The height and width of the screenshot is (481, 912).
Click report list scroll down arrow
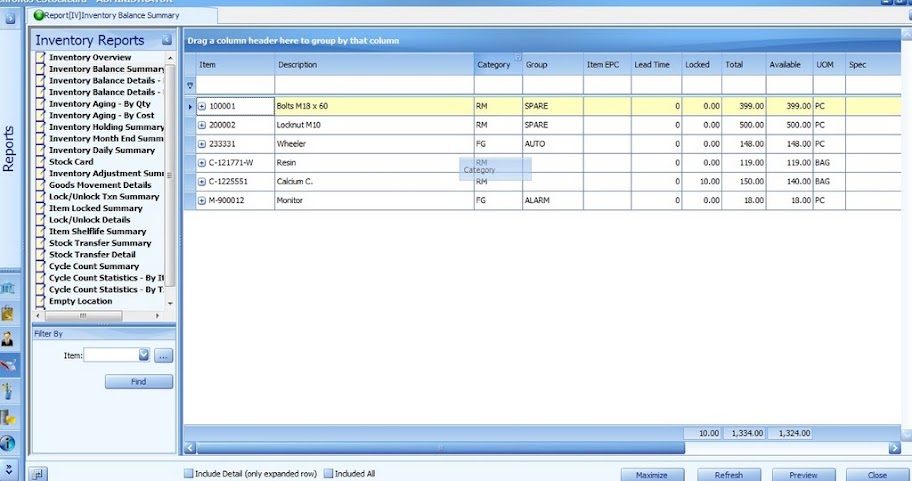(x=170, y=303)
